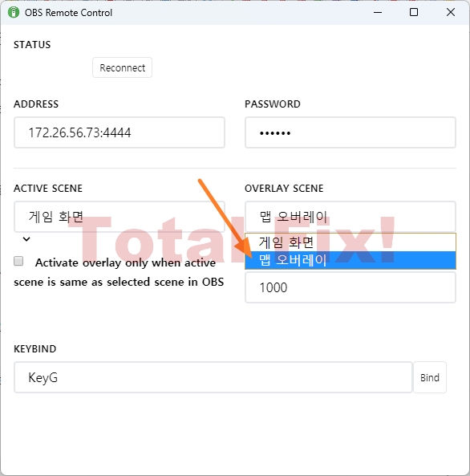Click the OBS Remote Control title text
The width and height of the screenshot is (470, 476).
pyautogui.click(x=68, y=13)
